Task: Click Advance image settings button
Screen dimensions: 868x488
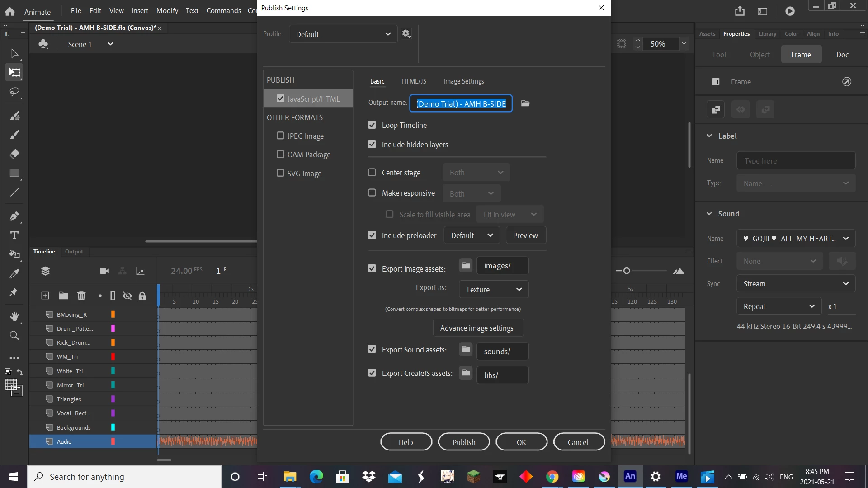Action: click(x=477, y=328)
